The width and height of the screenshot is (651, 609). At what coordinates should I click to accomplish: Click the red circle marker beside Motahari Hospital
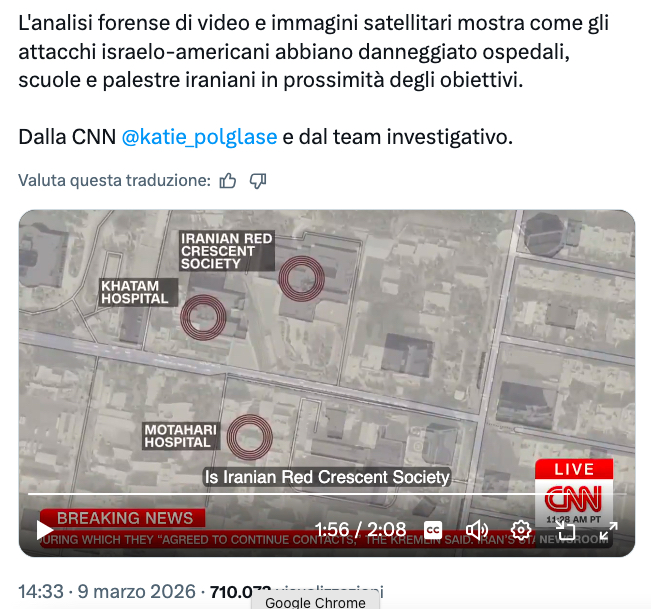250,437
